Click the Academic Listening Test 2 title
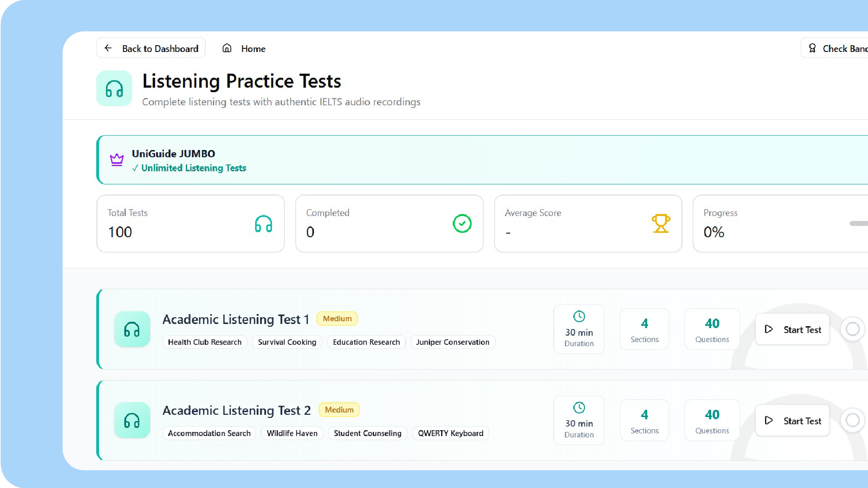This screenshot has width=868, height=488. pos(237,411)
